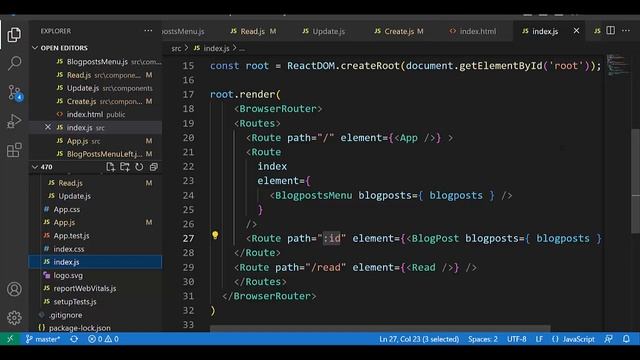The image size is (640, 360).
Task: Open the Manage gear icon
Action: [14, 318]
